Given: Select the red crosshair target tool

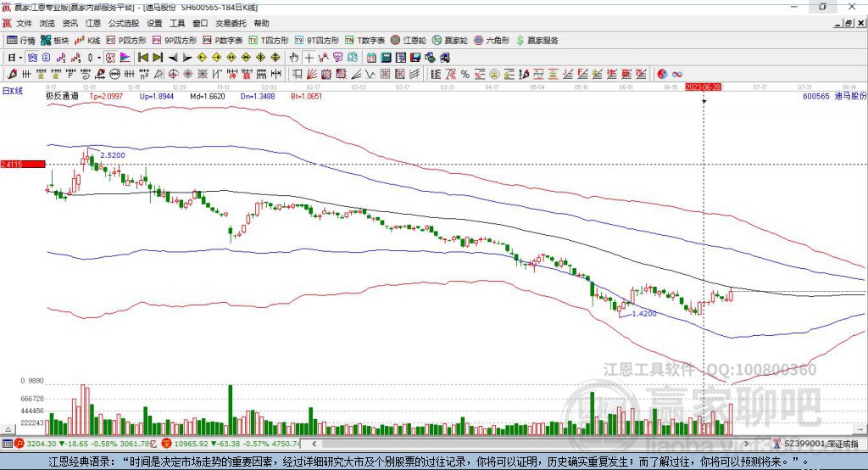Looking at the screenshot, I should [x=173, y=75].
